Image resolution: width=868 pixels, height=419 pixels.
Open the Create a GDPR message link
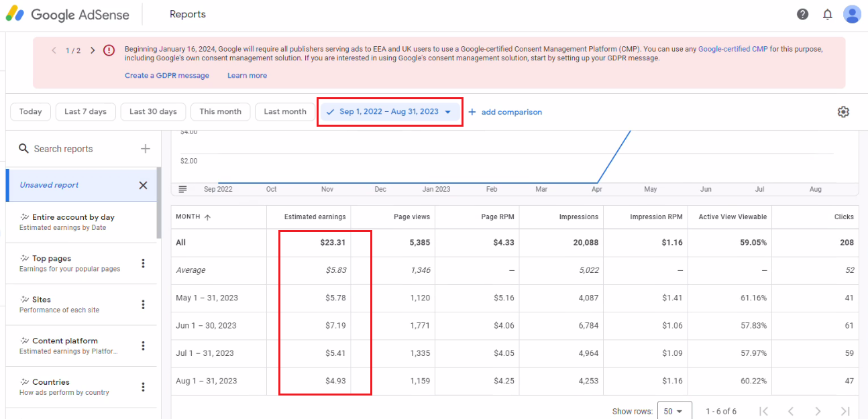167,76
